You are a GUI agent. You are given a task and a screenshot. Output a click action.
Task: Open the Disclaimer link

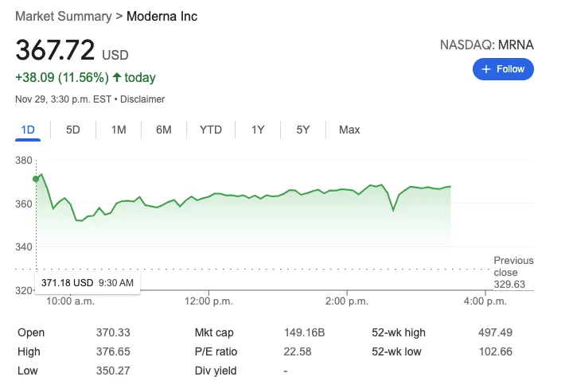coord(142,99)
